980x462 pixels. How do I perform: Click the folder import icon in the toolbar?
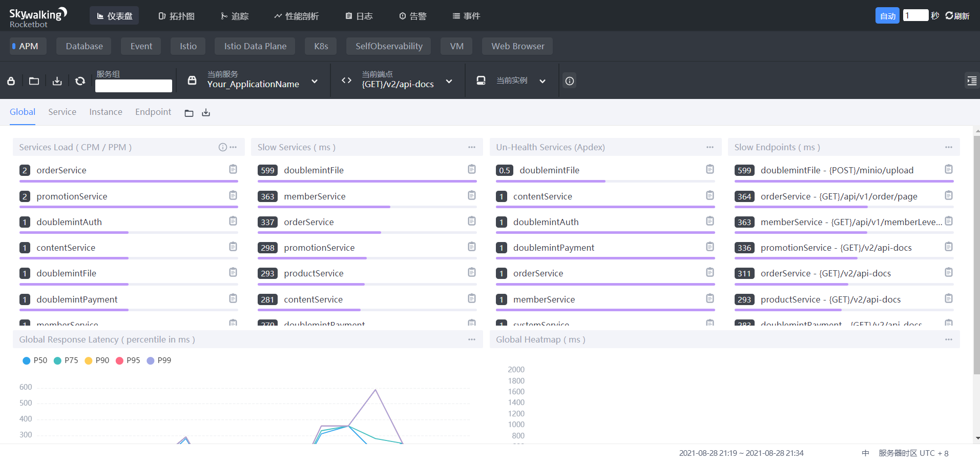(x=34, y=81)
